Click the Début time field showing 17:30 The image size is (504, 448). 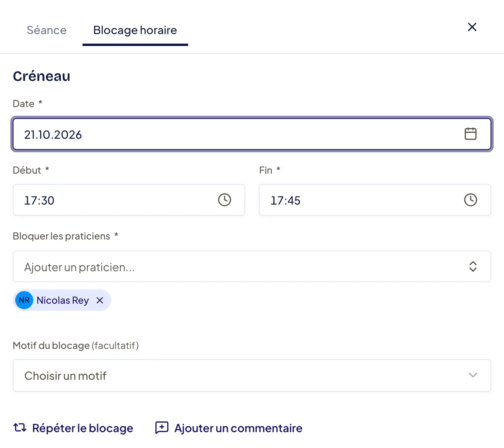tap(129, 200)
